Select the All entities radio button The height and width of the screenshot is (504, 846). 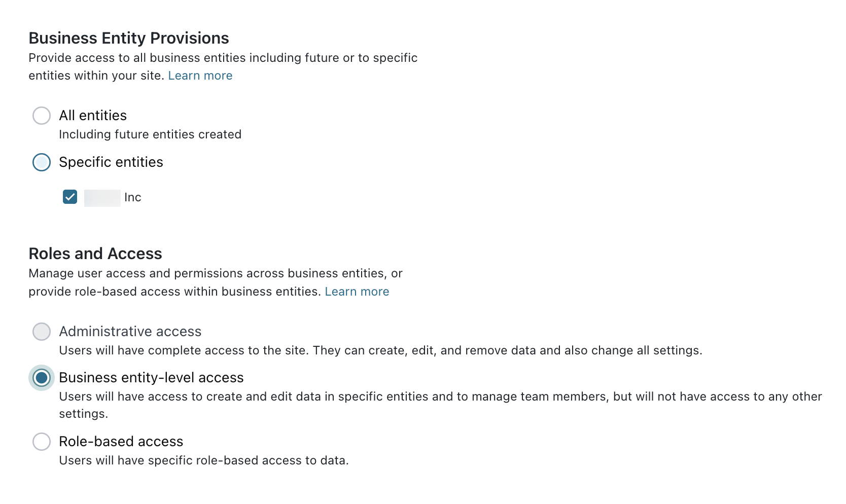point(42,116)
